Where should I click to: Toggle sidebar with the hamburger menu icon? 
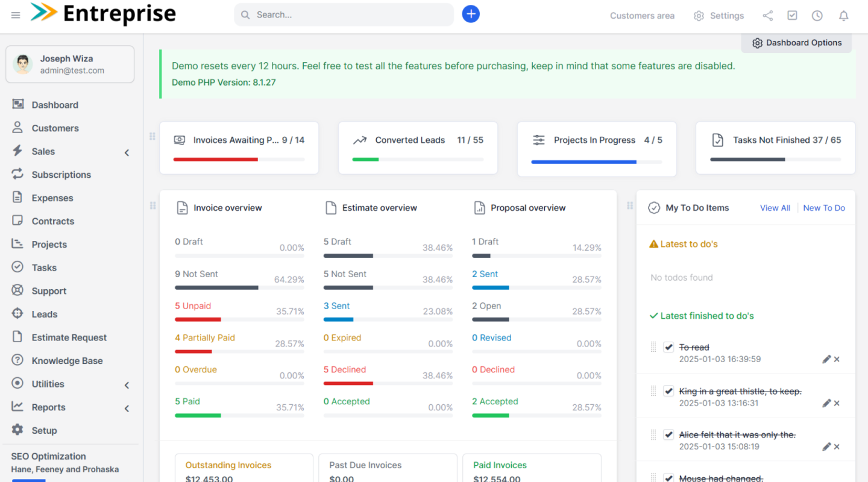16,15
